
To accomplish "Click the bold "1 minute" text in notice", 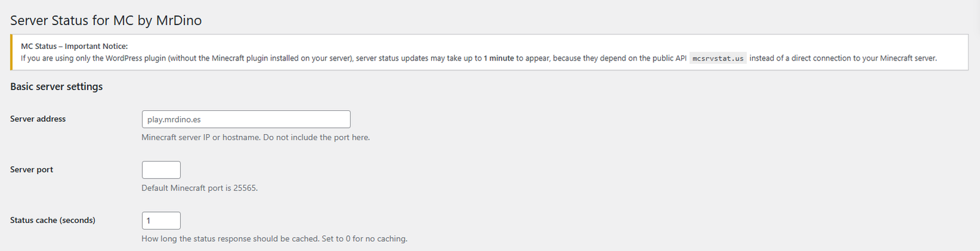I will (x=499, y=59).
